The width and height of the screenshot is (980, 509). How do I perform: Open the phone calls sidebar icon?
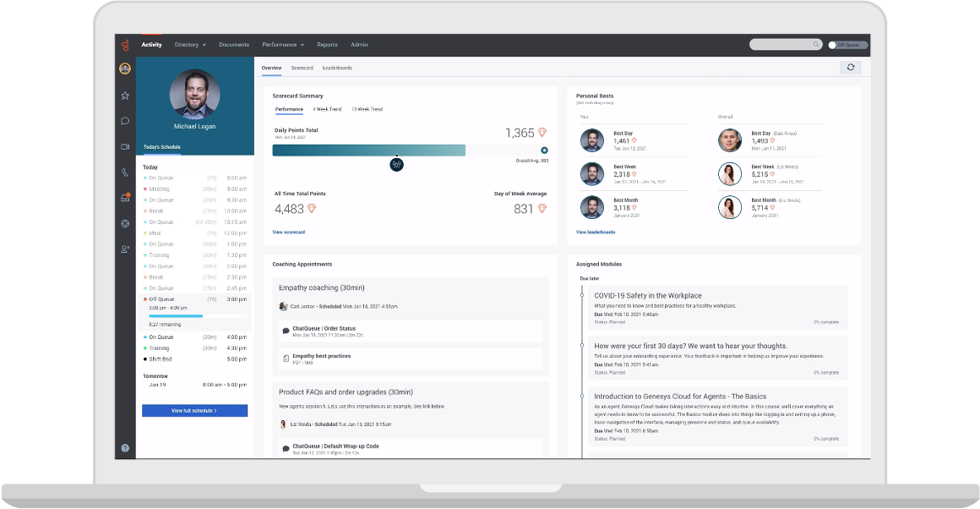coord(125,172)
